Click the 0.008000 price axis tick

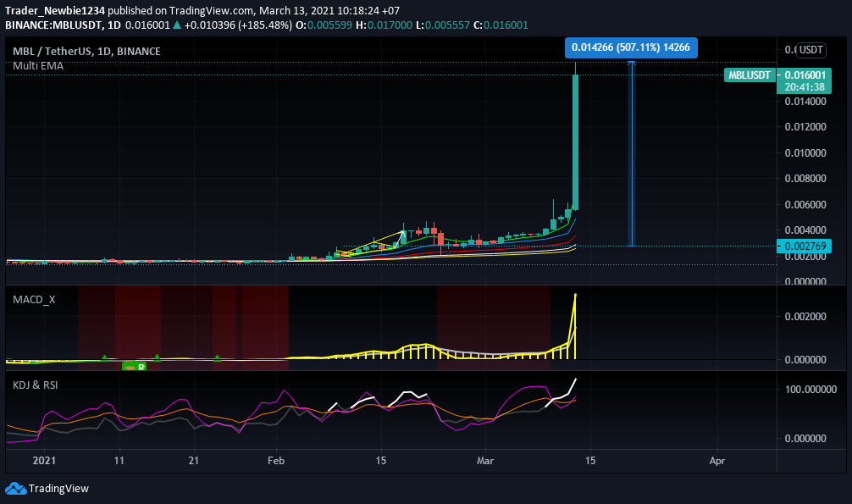click(805, 179)
